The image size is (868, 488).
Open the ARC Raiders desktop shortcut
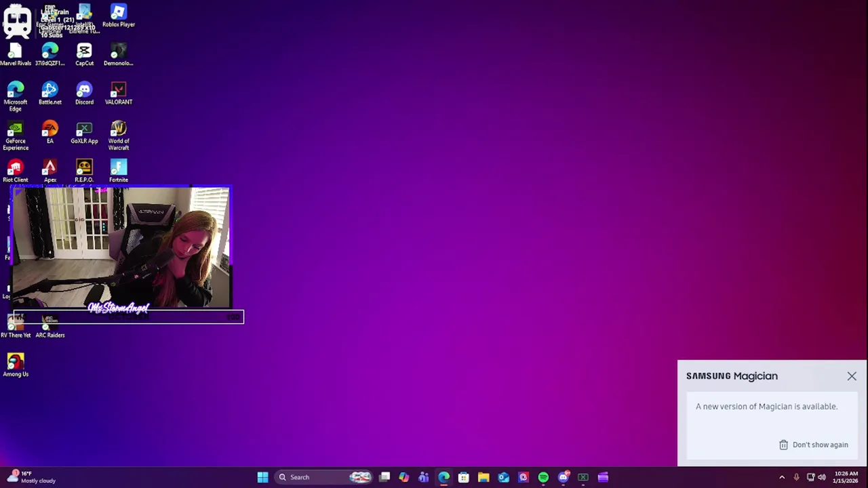[50, 327]
